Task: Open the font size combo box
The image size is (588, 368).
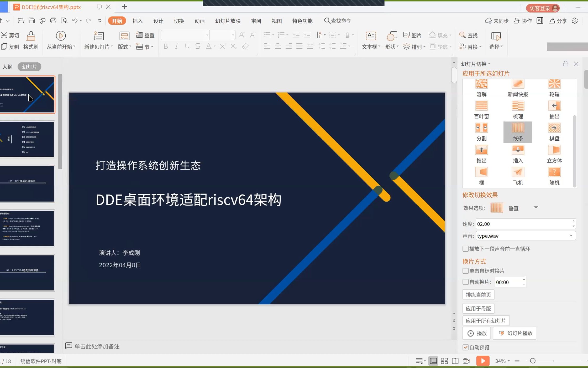Action: (x=223, y=35)
